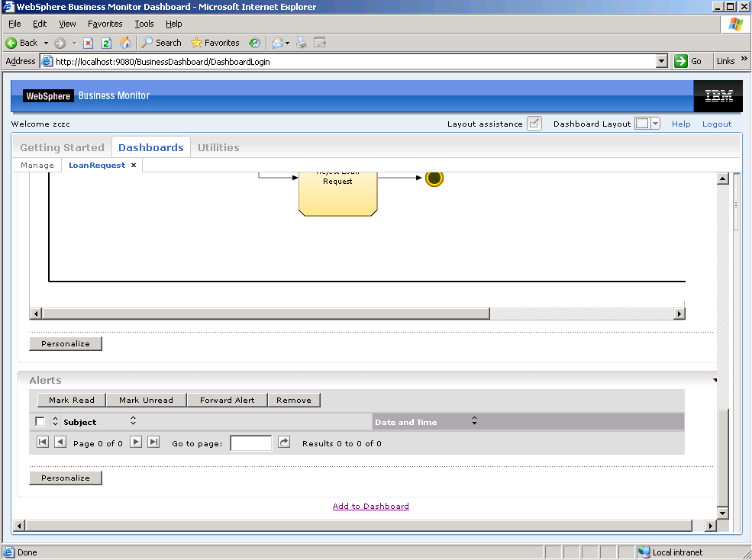Click the Help link beside Logout

(x=680, y=124)
